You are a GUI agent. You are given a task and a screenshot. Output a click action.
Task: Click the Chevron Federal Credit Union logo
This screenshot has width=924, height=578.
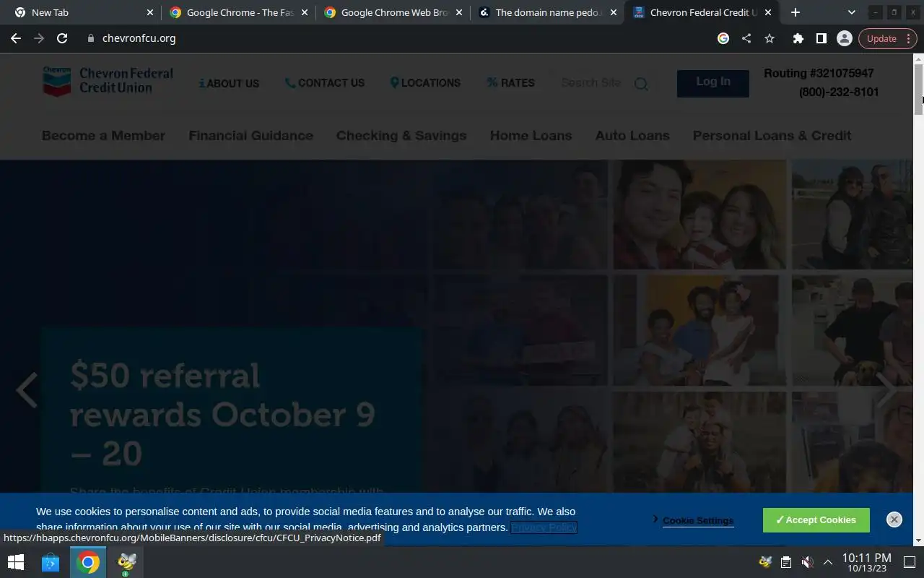[x=108, y=81]
